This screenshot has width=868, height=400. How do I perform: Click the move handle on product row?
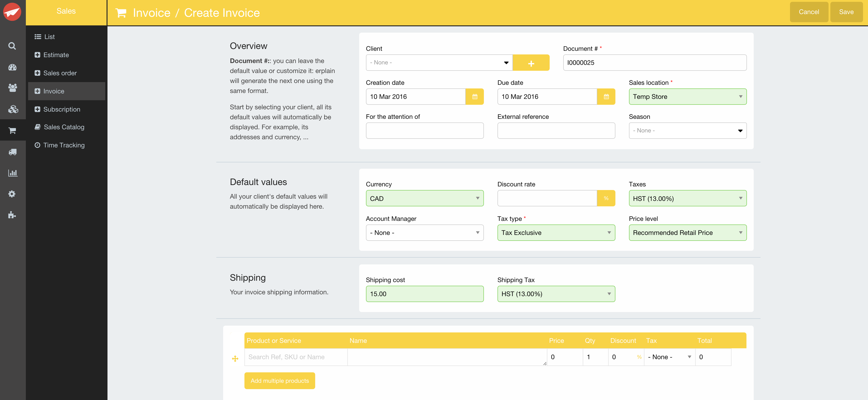[235, 358]
